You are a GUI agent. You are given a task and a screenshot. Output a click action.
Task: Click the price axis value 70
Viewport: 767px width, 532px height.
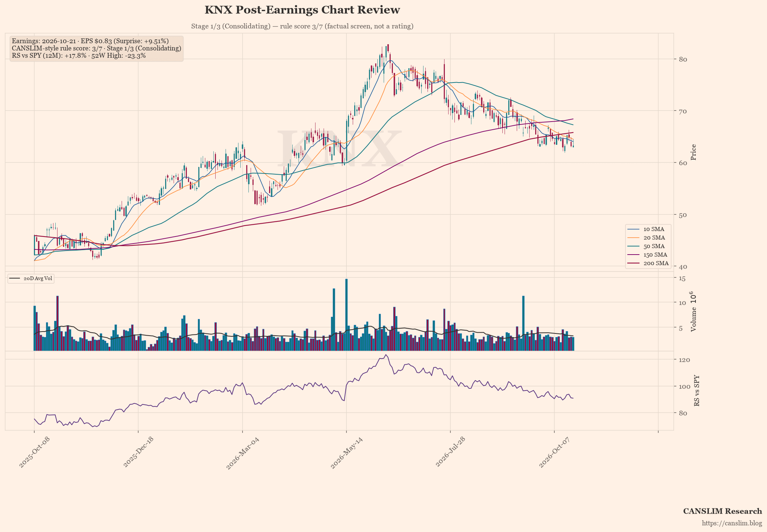[x=682, y=111]
